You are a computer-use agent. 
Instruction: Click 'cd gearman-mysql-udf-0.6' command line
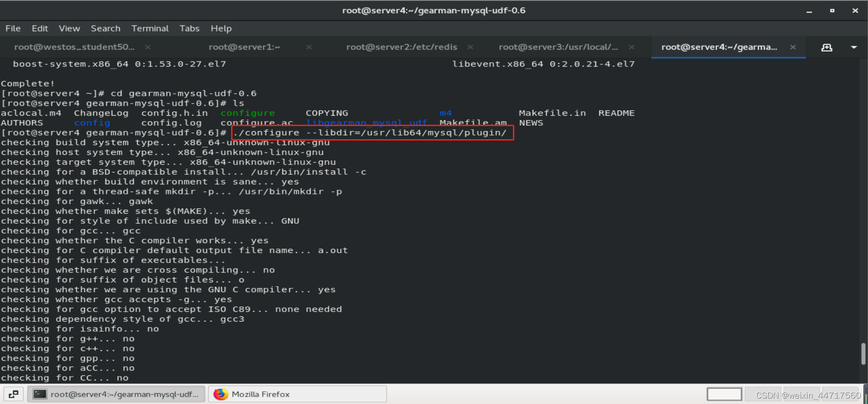[184, 94]
